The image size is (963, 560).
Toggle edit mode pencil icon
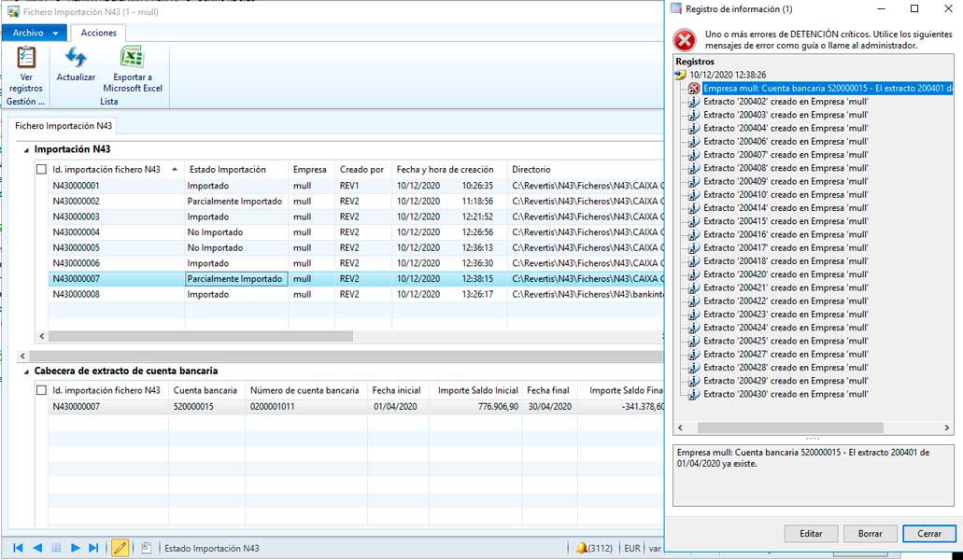click(x=120, y=548)
